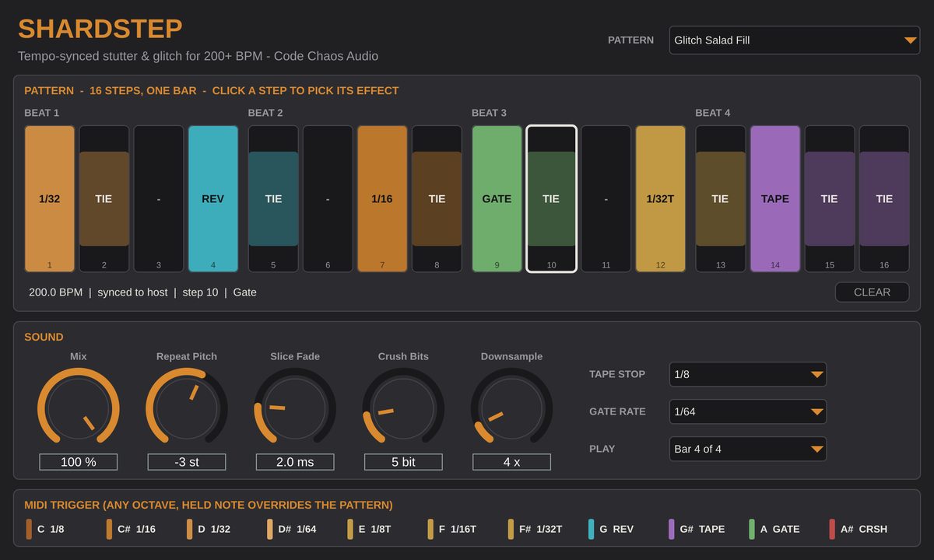Click the 'synced to host' status text
Viewport: 934px width, 560px height.
[x=132, y=292]
